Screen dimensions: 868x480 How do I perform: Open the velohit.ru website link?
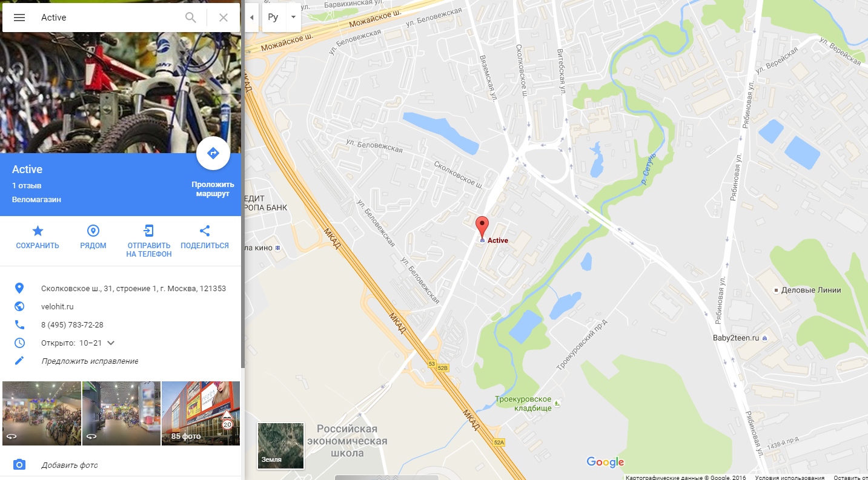[x=58, y=306]
